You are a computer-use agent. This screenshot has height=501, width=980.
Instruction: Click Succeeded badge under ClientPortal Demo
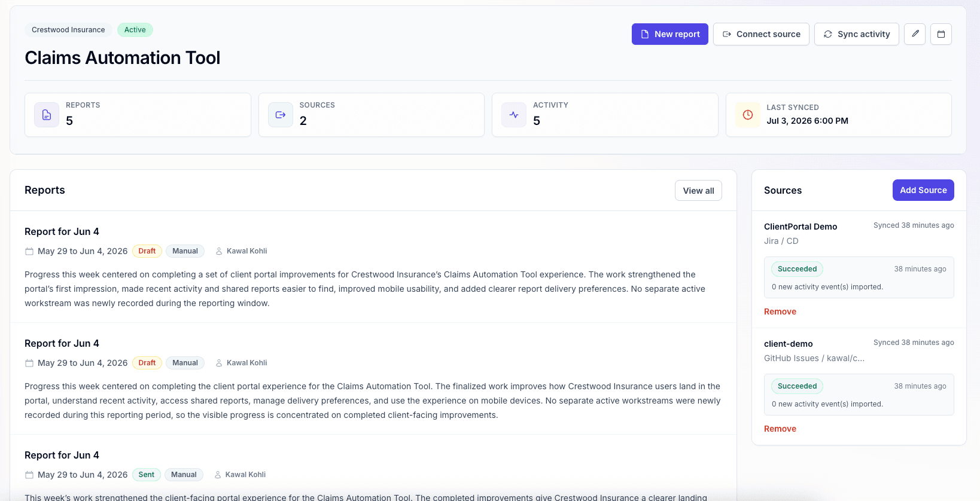tap(797, 269)
